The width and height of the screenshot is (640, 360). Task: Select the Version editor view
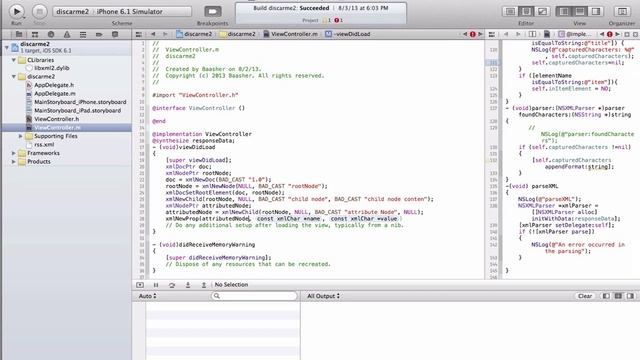(x=542, y=11)
